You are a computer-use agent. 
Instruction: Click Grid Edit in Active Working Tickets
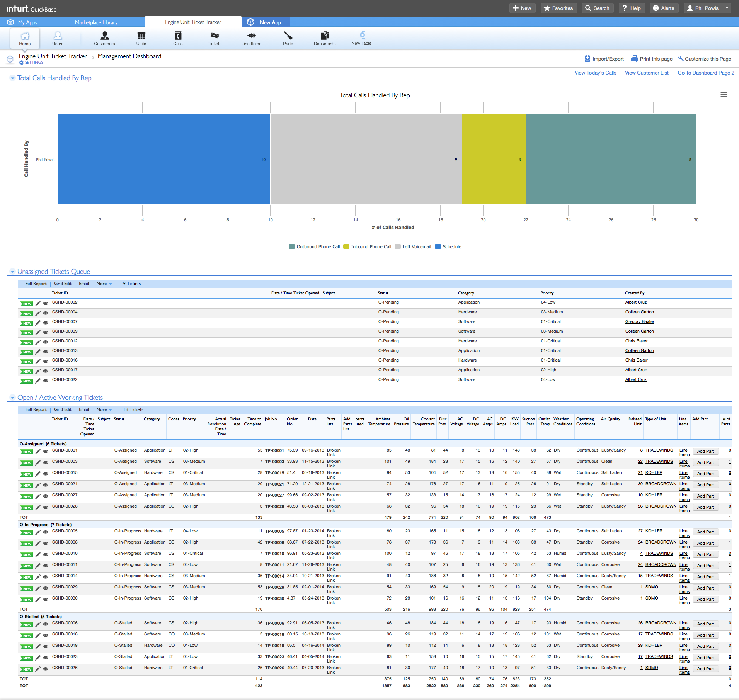63,409
